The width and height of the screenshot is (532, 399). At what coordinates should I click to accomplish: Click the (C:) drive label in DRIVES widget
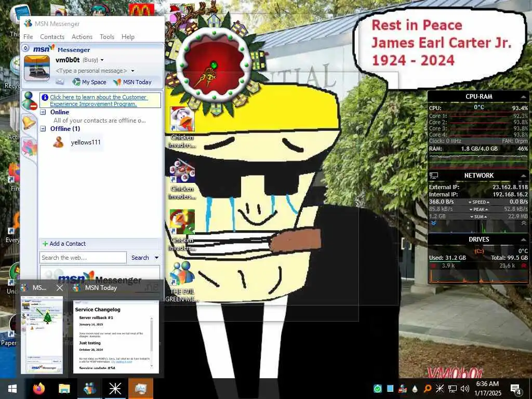tap(478, 251)
